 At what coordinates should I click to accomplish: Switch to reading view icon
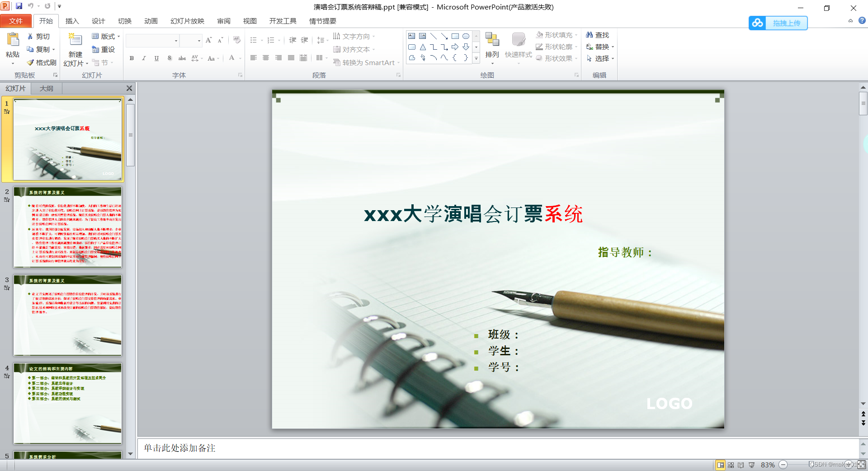point(741,465)
